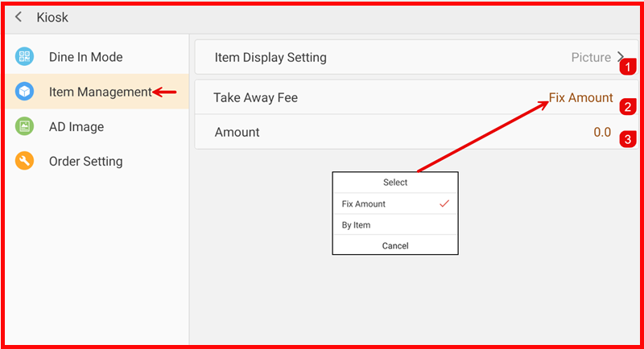
Task: Choose Fix Amount text in Select dialog
Action: coord(364,204)
